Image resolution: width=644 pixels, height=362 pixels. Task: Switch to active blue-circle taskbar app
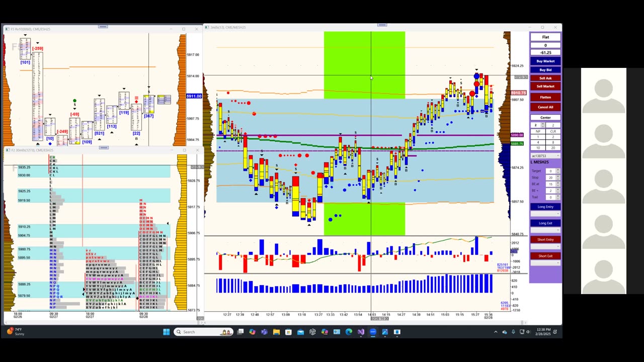tap(373, 332)
